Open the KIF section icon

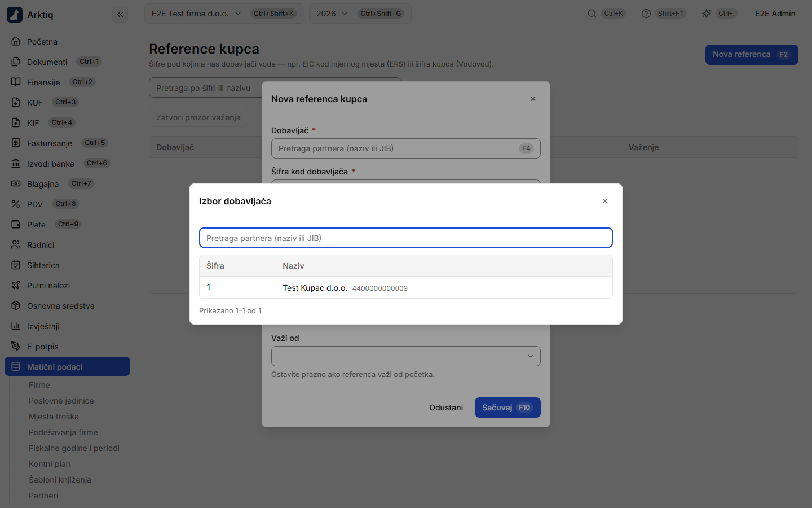16,123
